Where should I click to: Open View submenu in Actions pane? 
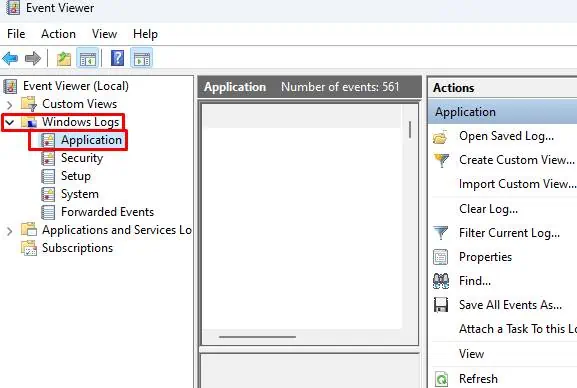[471, 354]
